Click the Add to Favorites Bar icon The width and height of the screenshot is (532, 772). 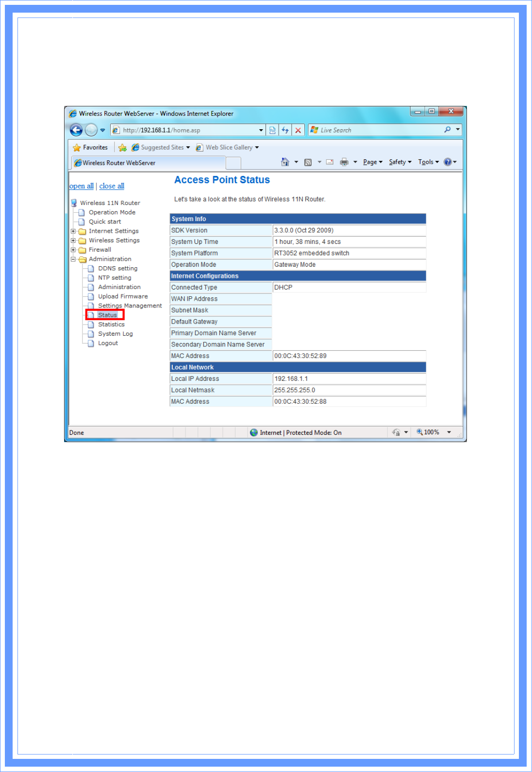pos(123,148)
